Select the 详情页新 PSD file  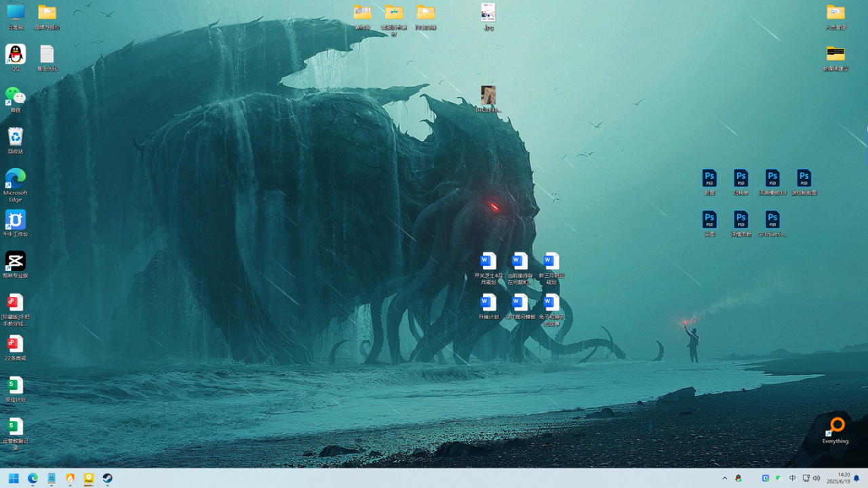pos(741,223)
